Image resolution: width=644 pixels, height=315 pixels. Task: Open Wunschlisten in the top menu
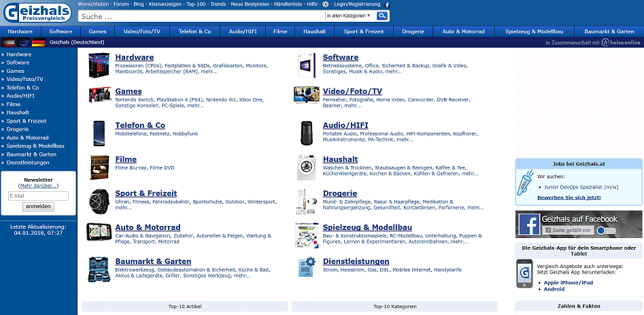[93, 4]
